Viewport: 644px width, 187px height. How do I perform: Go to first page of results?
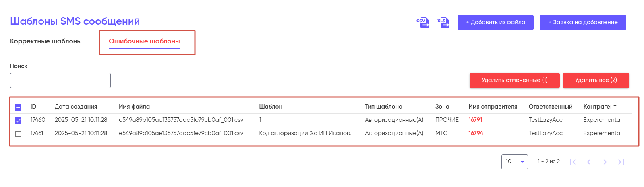coord(573,162)
